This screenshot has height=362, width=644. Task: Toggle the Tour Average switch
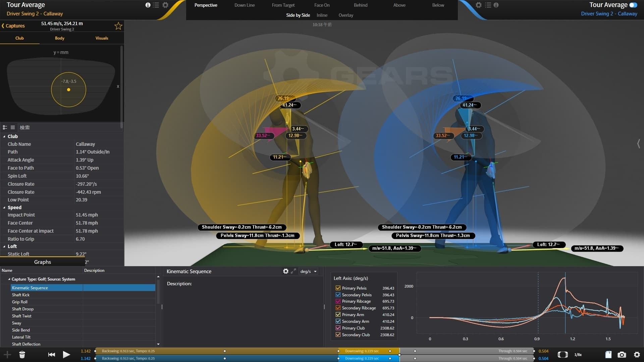click(x=633, y=5)
